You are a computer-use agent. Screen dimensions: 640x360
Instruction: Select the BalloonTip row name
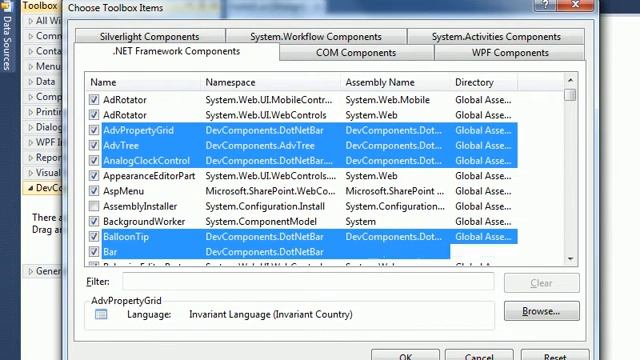[126, 237]
